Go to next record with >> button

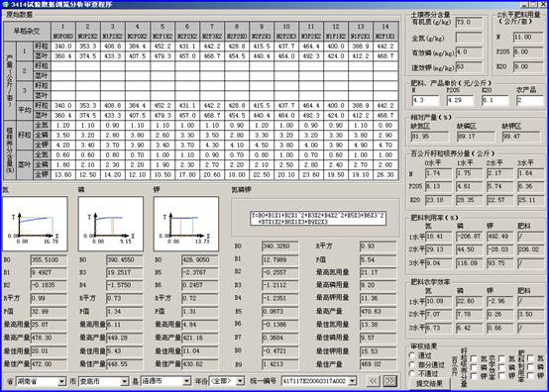tap(390, 381)
